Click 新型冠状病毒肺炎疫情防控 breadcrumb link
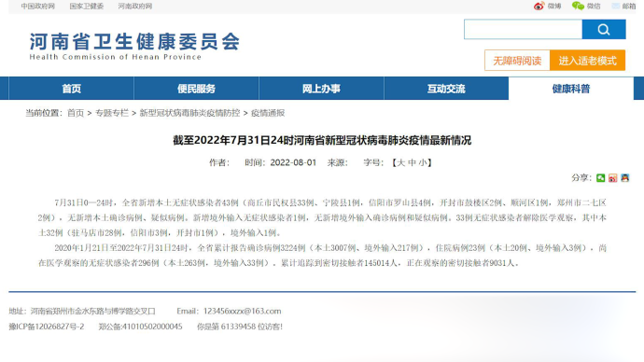This screenshot has height=362, width=644. [189, 113]
